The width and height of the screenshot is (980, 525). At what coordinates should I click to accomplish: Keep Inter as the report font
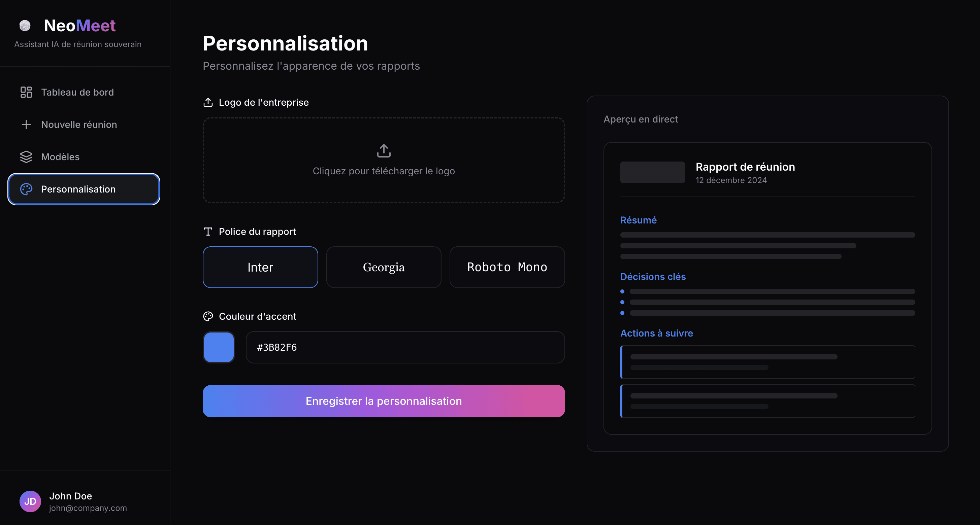tap(260, 267)
